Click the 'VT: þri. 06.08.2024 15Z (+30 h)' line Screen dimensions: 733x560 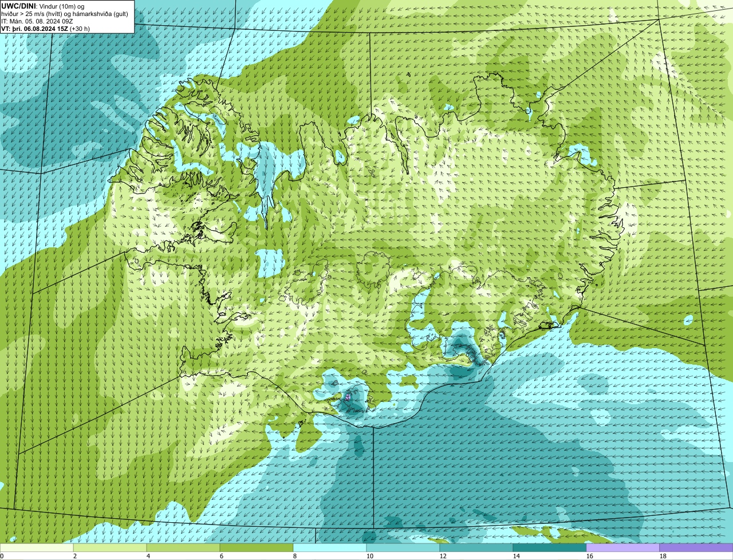click(x=45, y=29)
